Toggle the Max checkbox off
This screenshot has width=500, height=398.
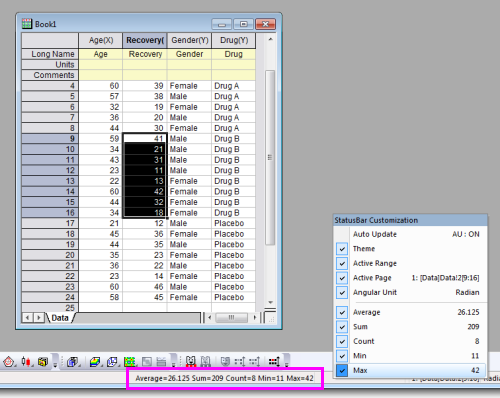click(342, 370)
